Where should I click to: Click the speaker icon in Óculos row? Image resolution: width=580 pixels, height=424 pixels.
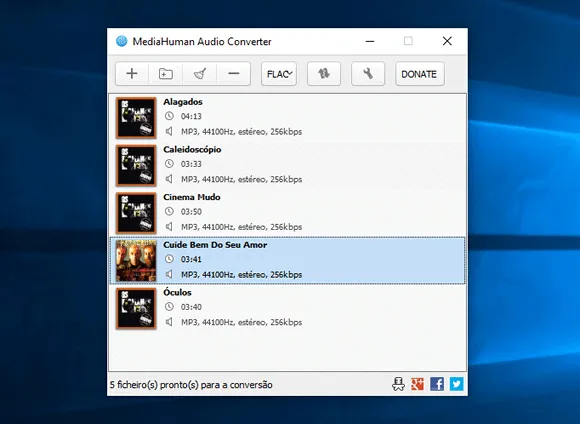169,322
